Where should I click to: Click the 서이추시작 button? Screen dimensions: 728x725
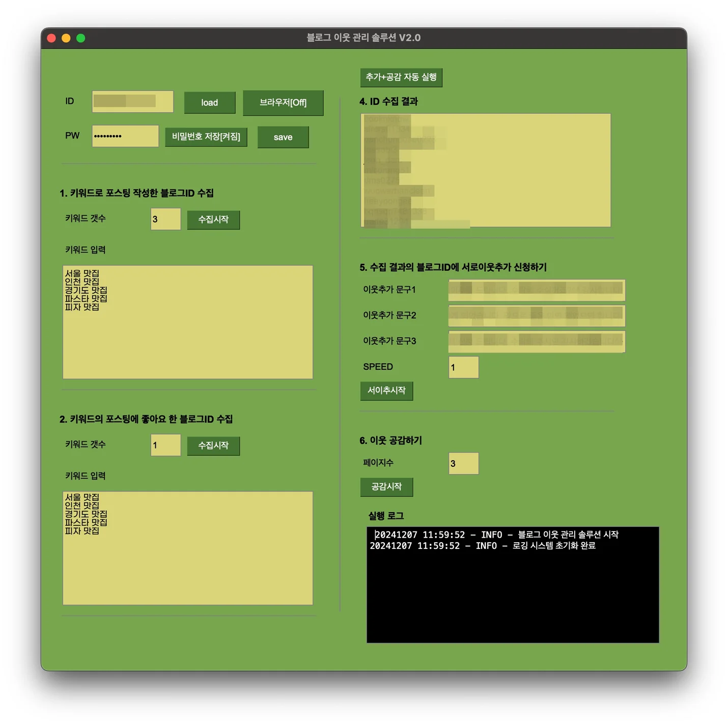click(387, 391)
